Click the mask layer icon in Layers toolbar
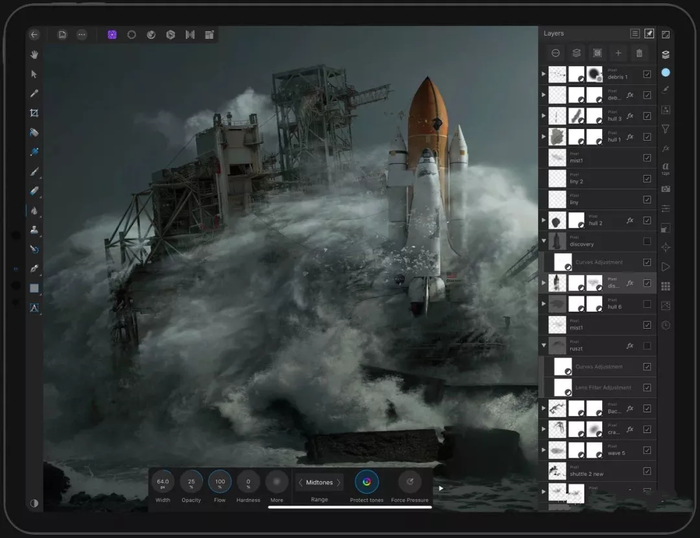 click(597, 53)
